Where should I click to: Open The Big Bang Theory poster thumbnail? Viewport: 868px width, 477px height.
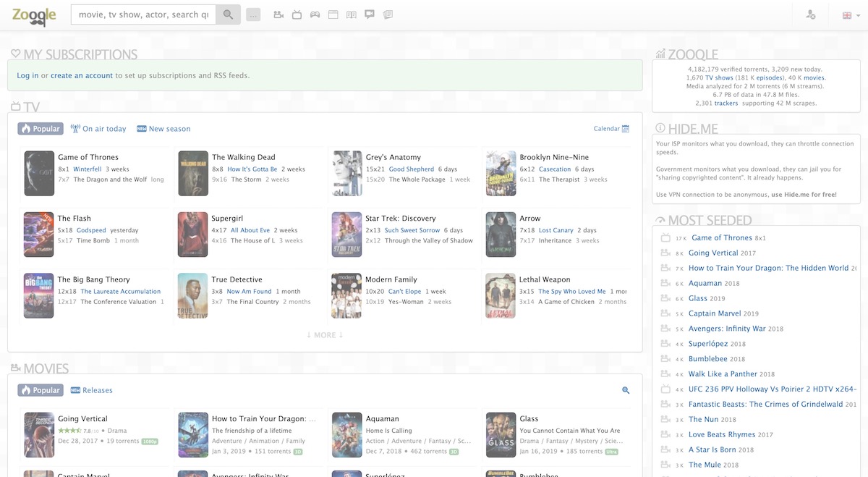(x=39, y=296)
